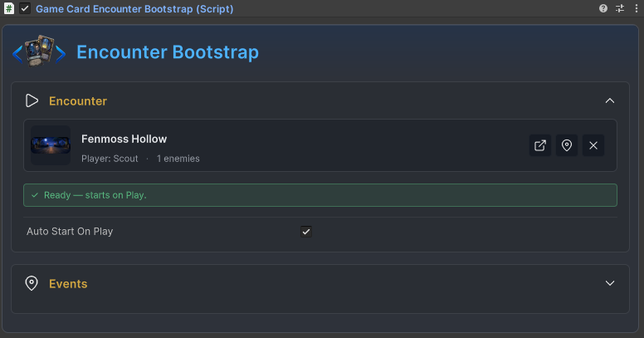Screen dimensions: 644x338
Task: Click the Encounter play triangle icon
Action: coord(32,100)
